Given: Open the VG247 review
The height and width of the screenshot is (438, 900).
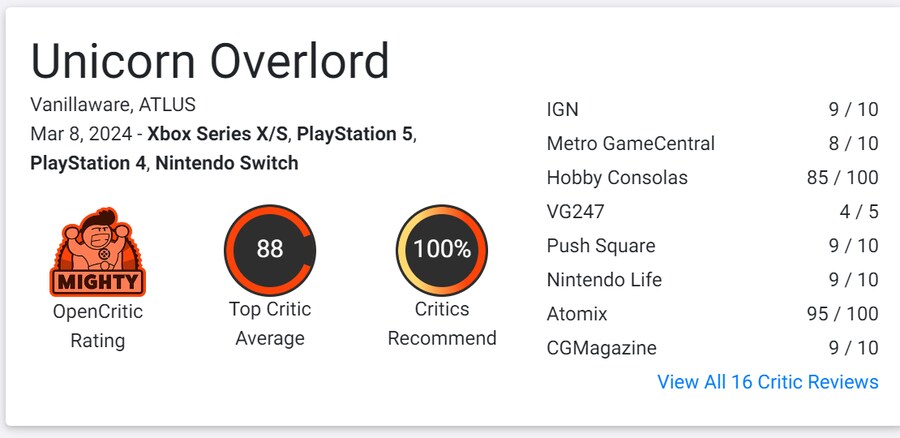Looking at the screenshot, I should [576, 212].
